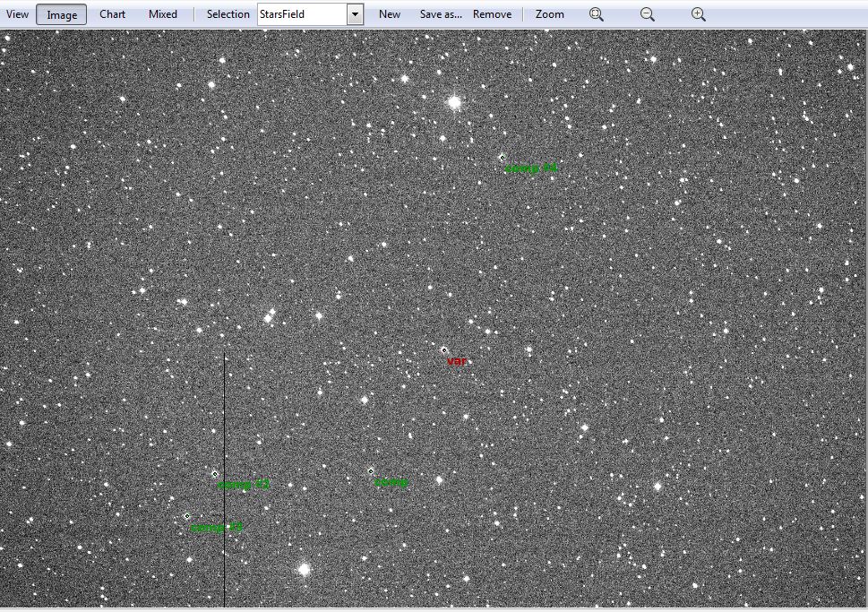Image resolution: width=868 pixels, height=612 pixels.
Task: Click the bright star at the bottom edge
Action: [305, 569]
